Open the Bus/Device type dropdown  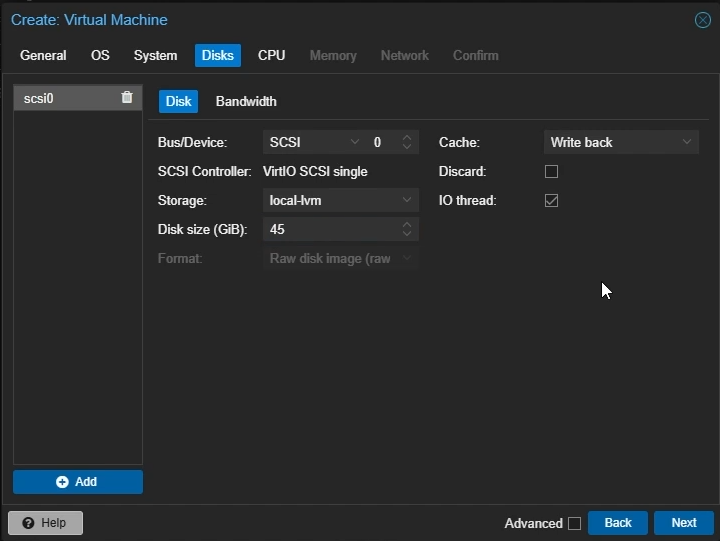[x=312, y=143]
